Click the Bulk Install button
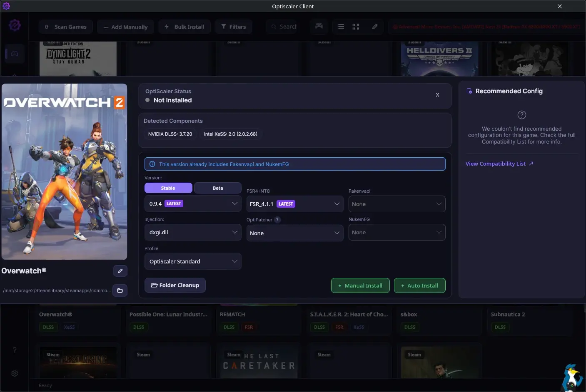 pyautogui.click(x=185, y=27)
